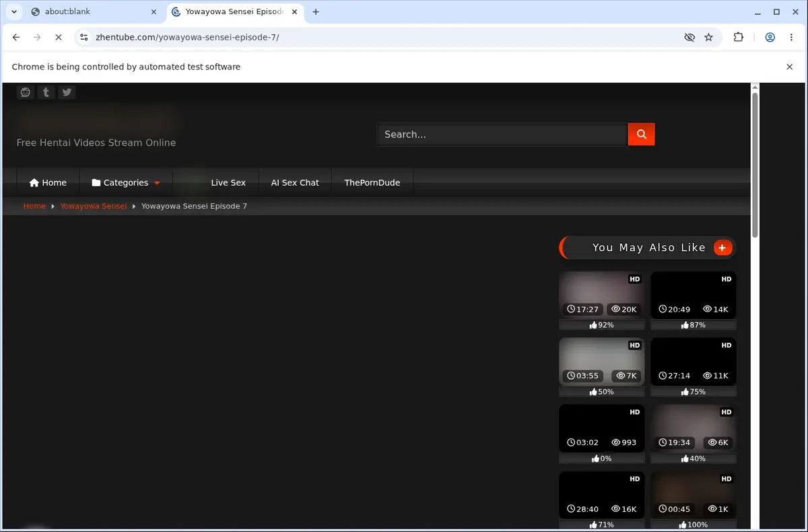Open the 27:14 video thumbnail
This screenshot has height=532, width=808.
point(693,362)
